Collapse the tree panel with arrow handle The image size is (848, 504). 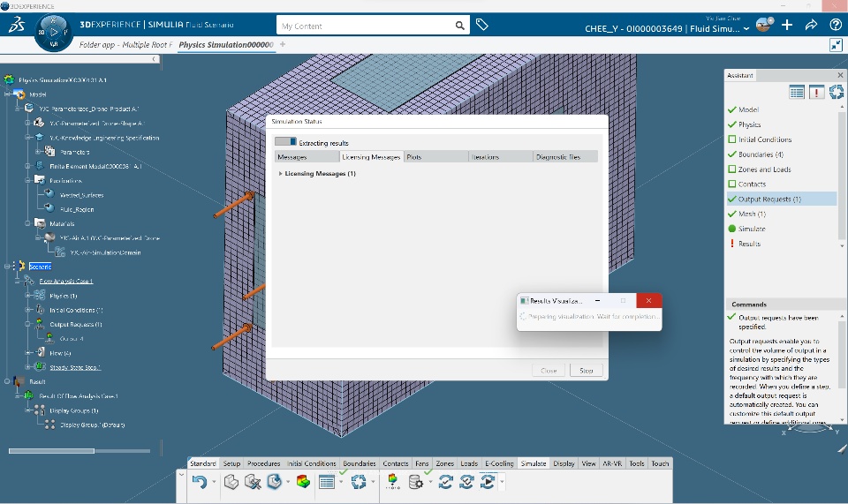point(154,59)
